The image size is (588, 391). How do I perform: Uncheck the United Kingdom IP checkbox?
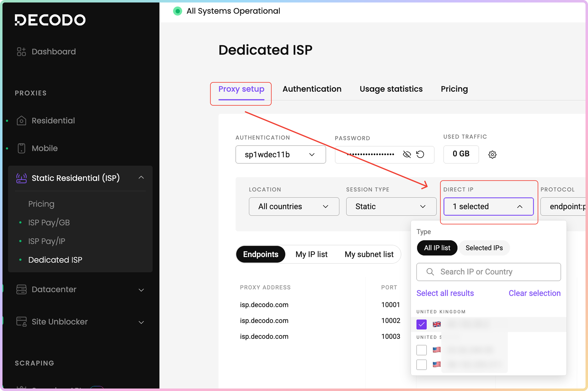[421, 324]
